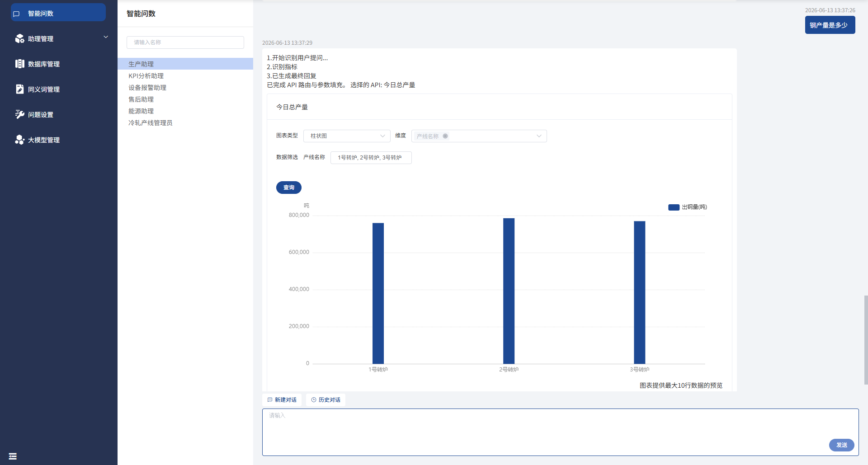
Task: Click the 助理管理 sidebar icon
Action: point(19,39)
